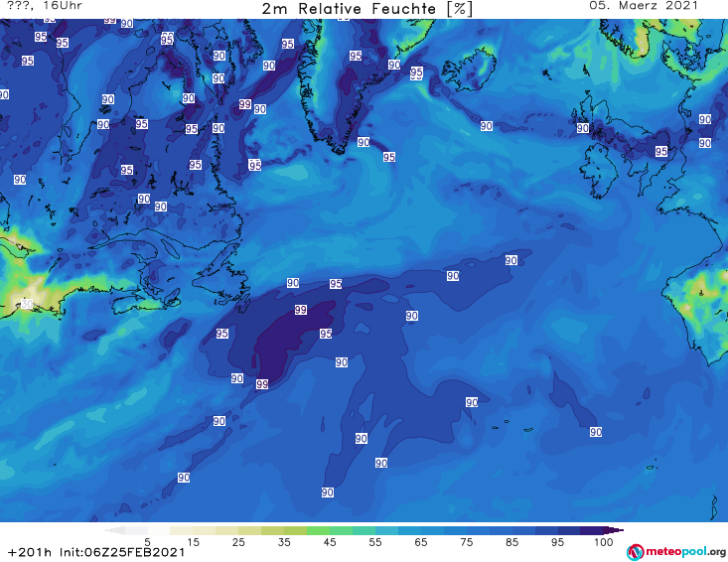Click the meteopool.org logo link
728x562 pixels.
point(676,552)
